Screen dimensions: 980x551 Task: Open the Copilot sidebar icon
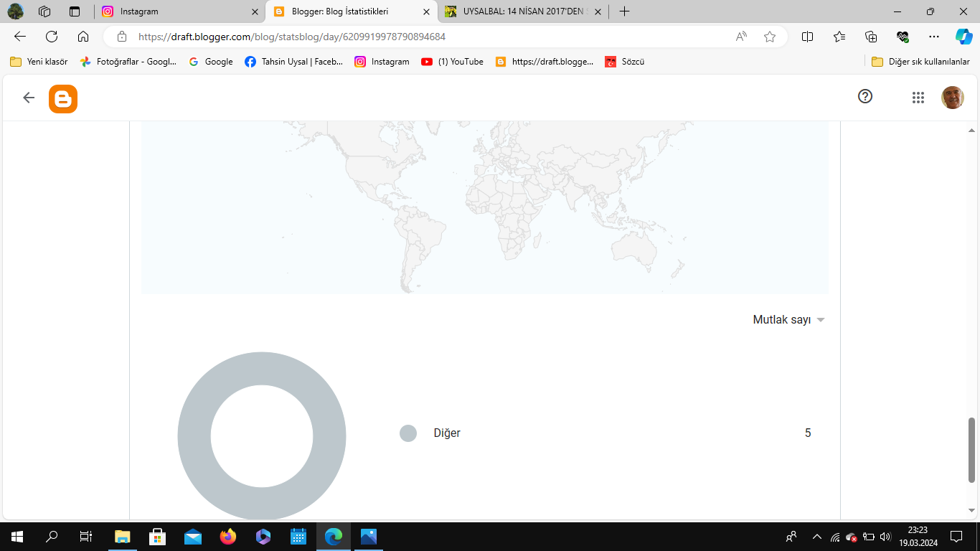pyautogui.click(x=963, y=37)
